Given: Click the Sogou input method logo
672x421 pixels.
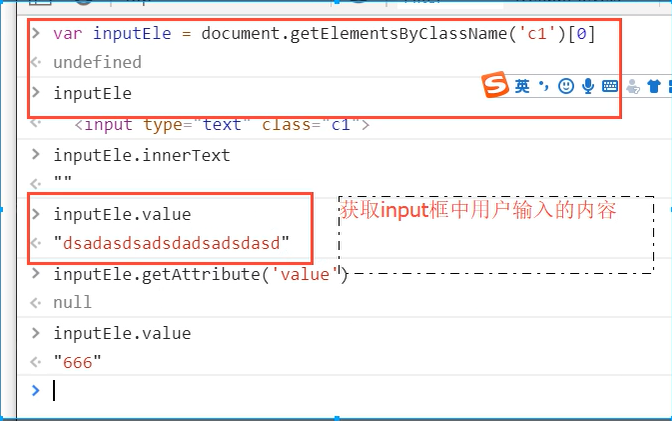Looking at the screenshot, I should pyautogui.click(x=495, y=86).
